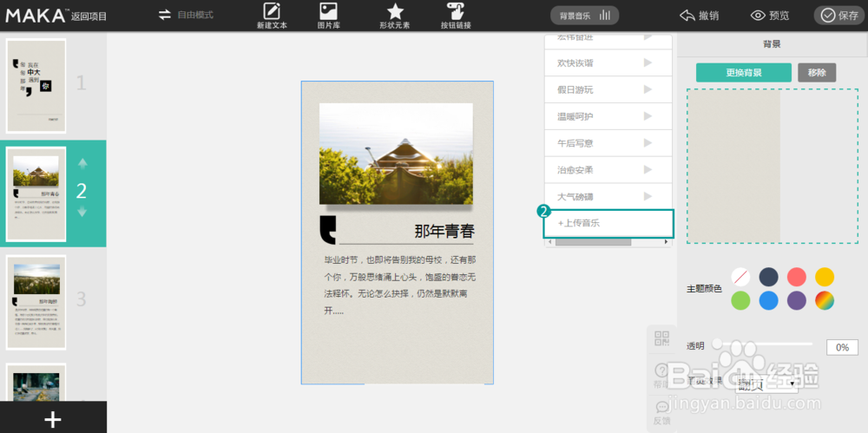Viewport: 868px width, 433px height.
Task: Move page 2 down with arrow
Action: point(82,212)
